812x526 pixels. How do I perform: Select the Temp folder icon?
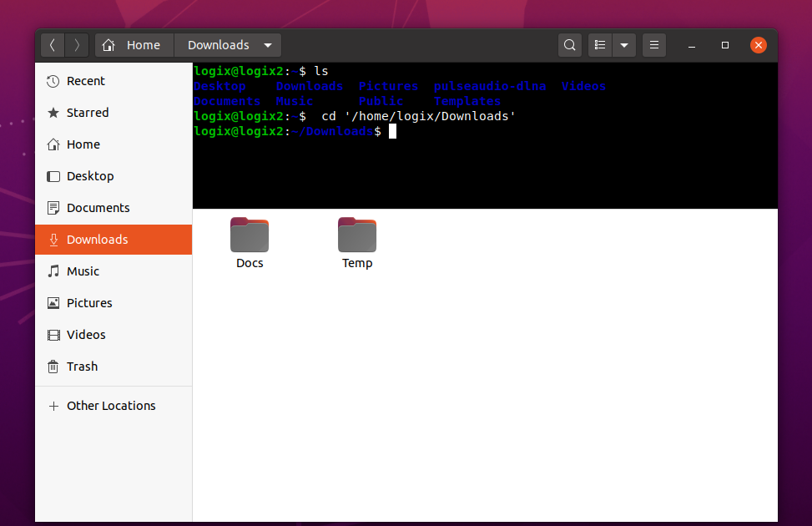[357, 235]
